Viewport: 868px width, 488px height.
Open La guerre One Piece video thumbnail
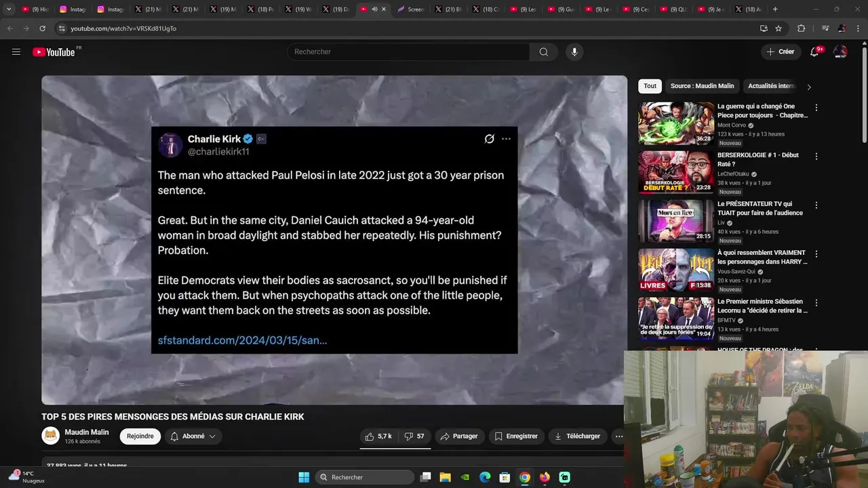click(676, 123)
